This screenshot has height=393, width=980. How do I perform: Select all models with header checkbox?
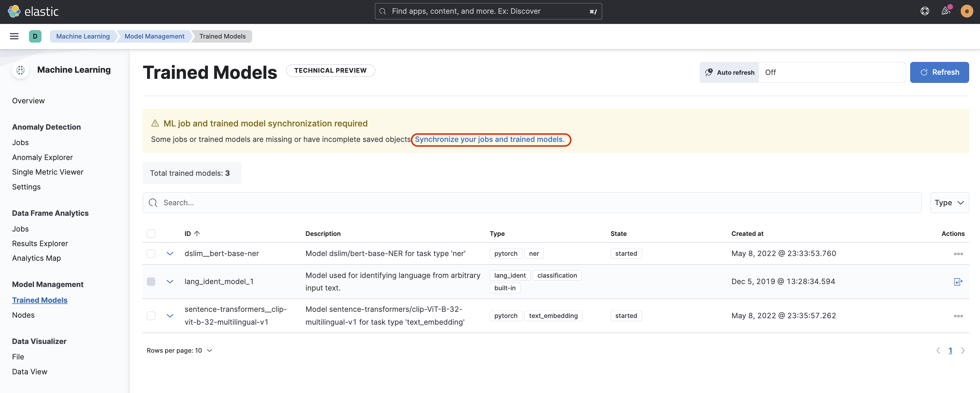(151, 234)
